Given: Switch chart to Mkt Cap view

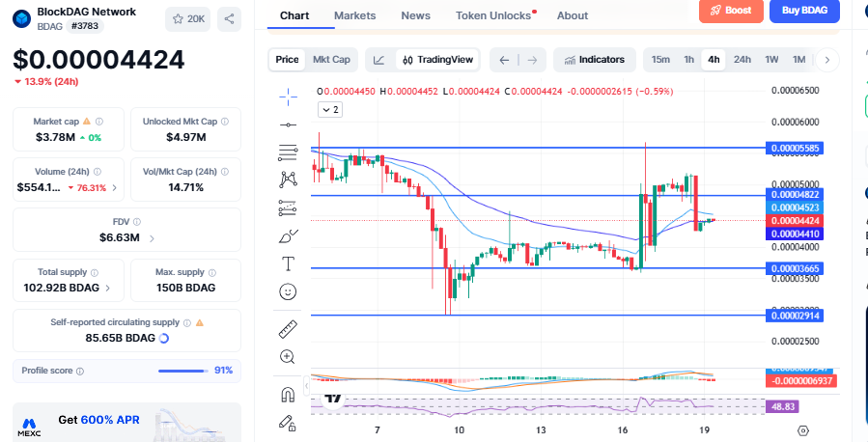Looking at the screenshot, I should [331, 60].
